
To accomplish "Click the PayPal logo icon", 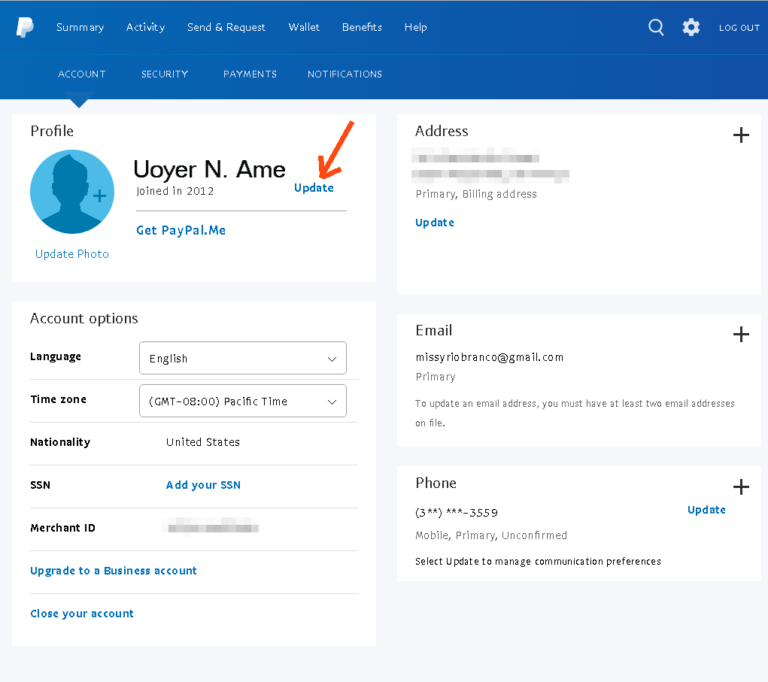I will click(x=24, y=27).
